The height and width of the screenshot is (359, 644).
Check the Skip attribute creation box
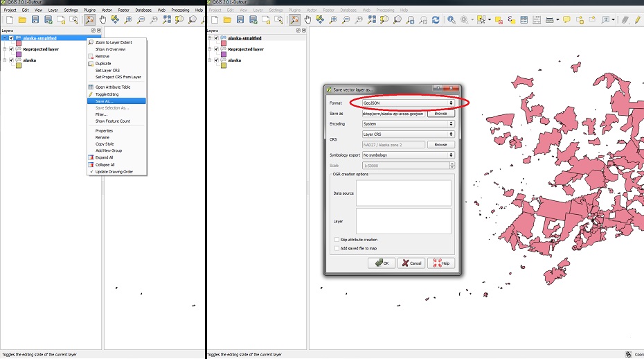pos(337,240)
